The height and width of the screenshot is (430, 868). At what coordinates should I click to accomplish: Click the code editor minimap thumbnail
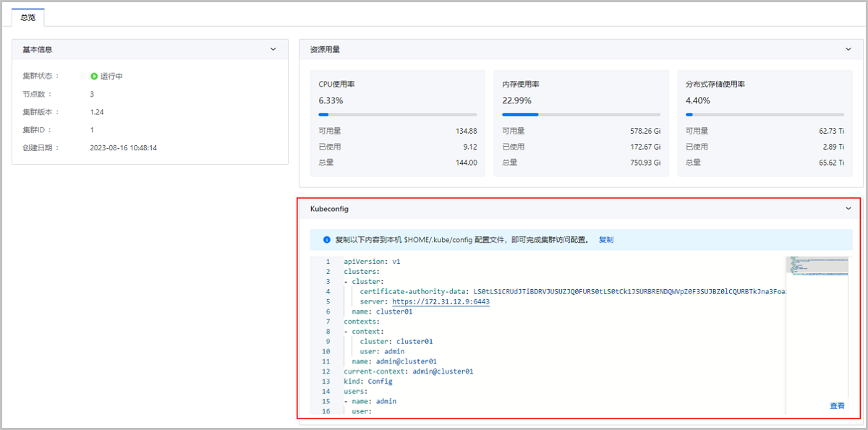click(817, 265)
